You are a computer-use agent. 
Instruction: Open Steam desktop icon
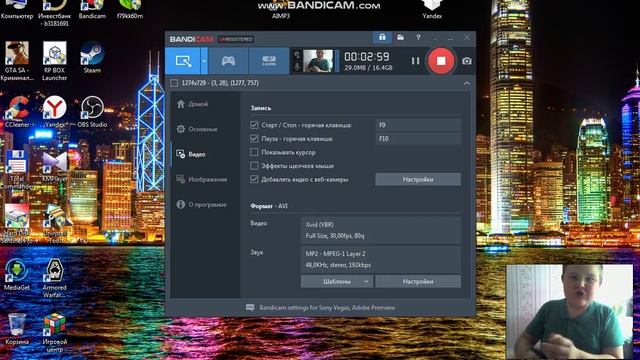coord(92,58)
